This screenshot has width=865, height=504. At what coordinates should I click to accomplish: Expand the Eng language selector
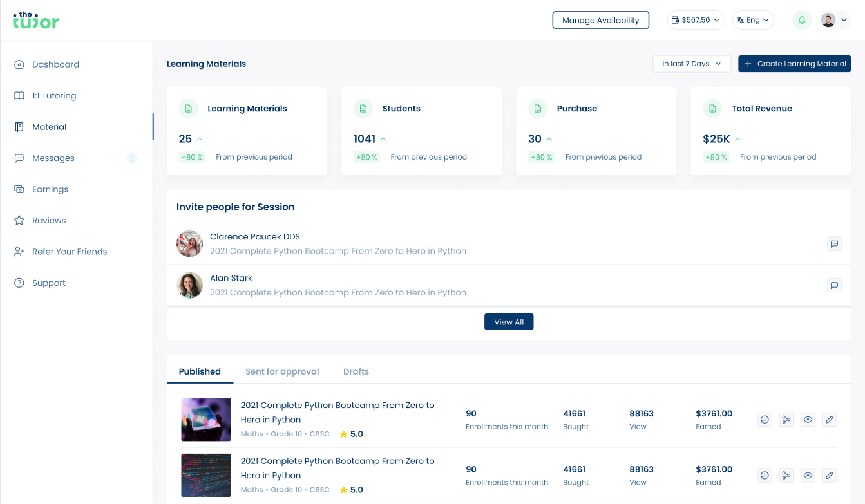[753, 20]
